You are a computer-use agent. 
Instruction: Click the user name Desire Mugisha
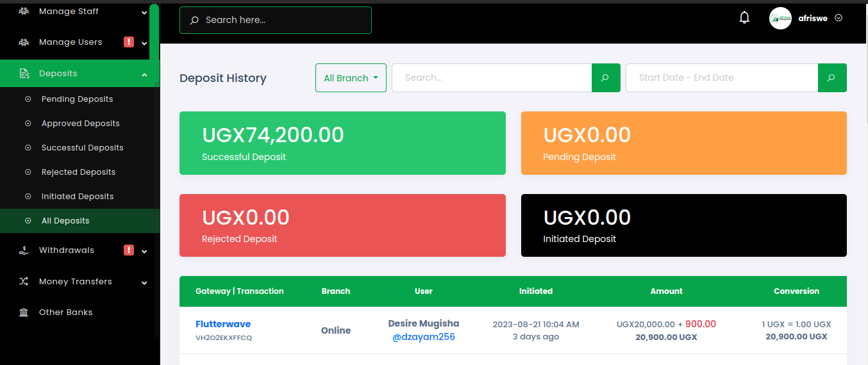[x=424, y=323]
